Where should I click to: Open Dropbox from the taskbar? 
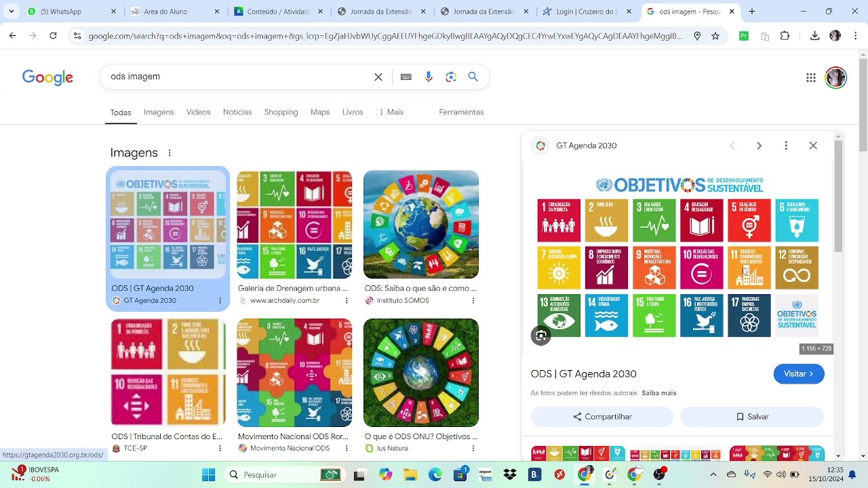tap(510, 474)
